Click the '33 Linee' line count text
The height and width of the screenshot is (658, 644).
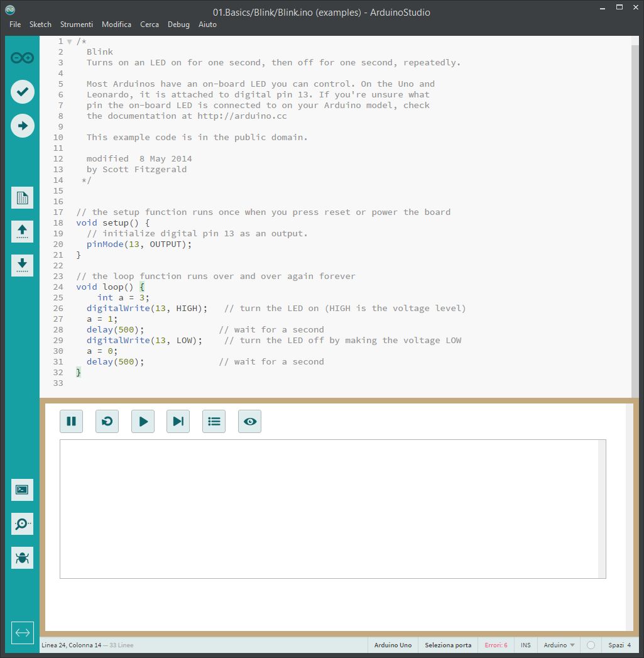(x=121, y=645)
